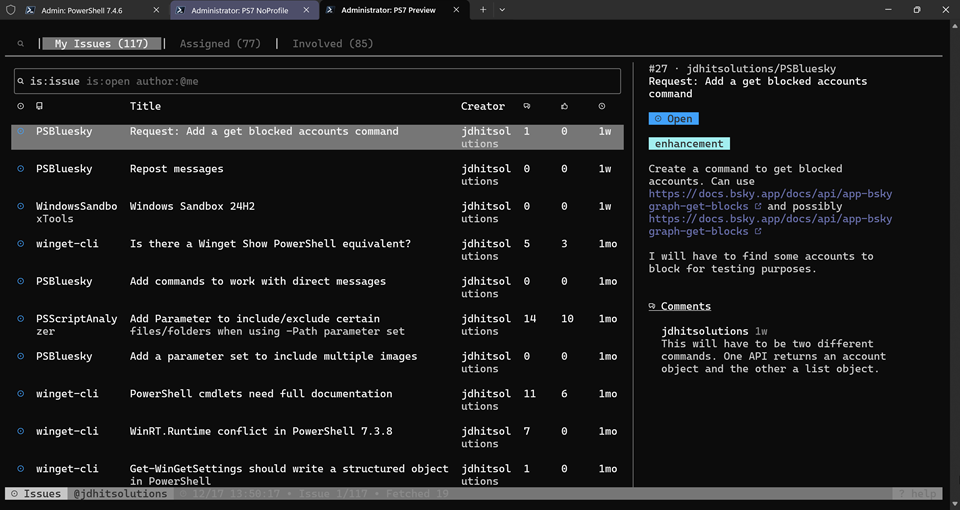960x510 pixels.
Task: Close the 'Administrator: PS7 Preview' tab
Action: click(456, 10)
